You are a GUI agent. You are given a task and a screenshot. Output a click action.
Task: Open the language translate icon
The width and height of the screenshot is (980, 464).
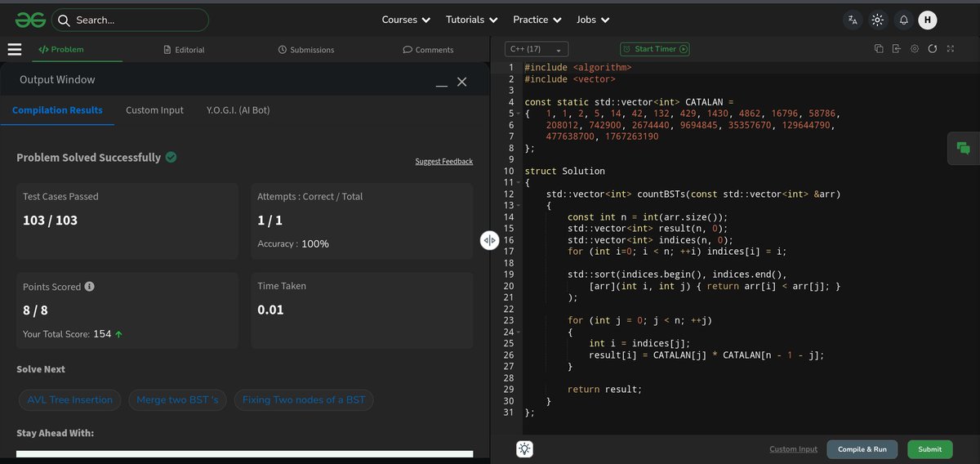pyautogui.click(x=853, y=20)
